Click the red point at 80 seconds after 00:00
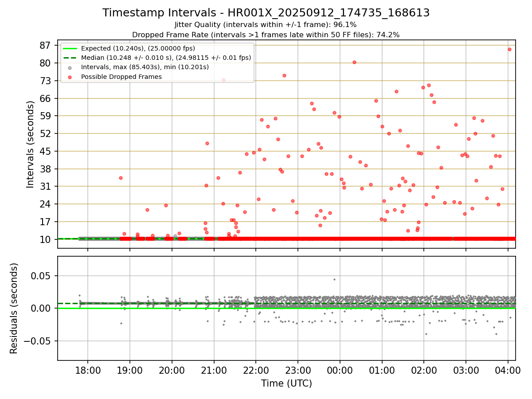The image size is (532, 399). click(x=354, y=62)
